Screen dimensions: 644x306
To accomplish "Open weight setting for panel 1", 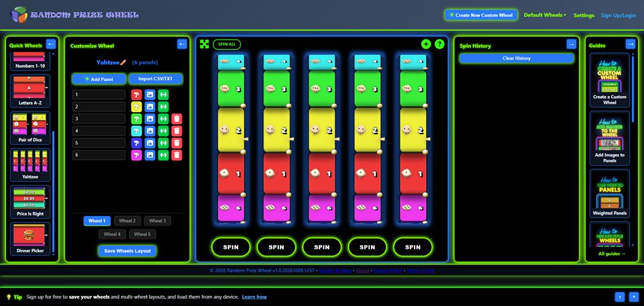I will tap(164, 95).
